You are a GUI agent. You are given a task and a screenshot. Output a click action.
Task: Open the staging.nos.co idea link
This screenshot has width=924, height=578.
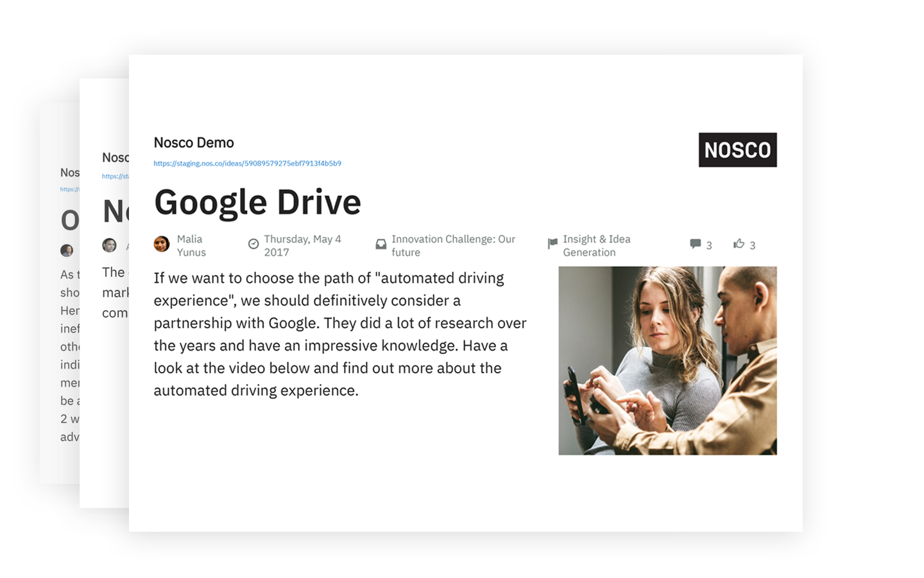pos(247,163)
